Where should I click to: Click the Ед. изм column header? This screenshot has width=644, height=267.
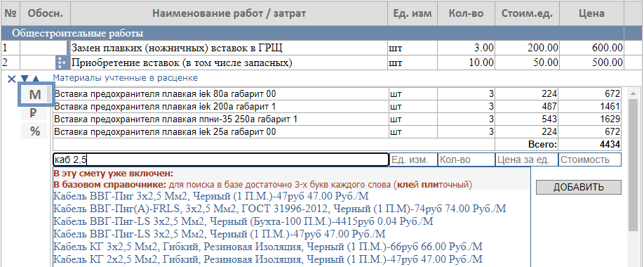tap(412, 13)
